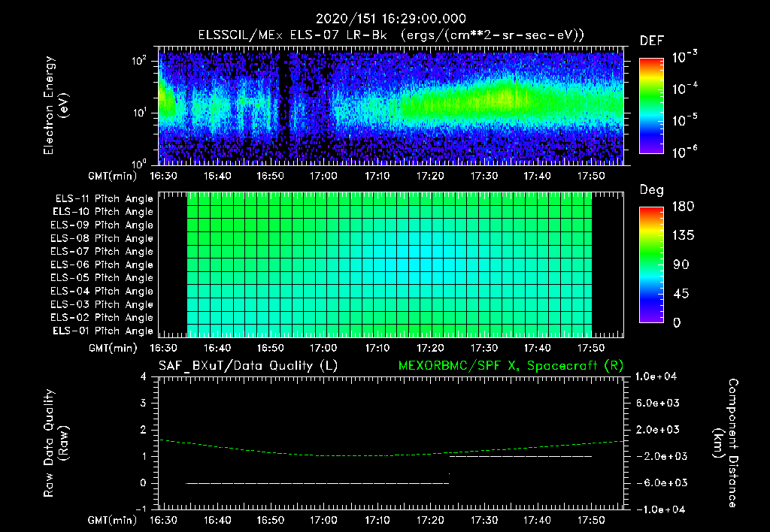The height and width of the screenshot is (532, 770).
Task: Click the Raw Data Quality (Raw) axis label
Action: [56, 443]
